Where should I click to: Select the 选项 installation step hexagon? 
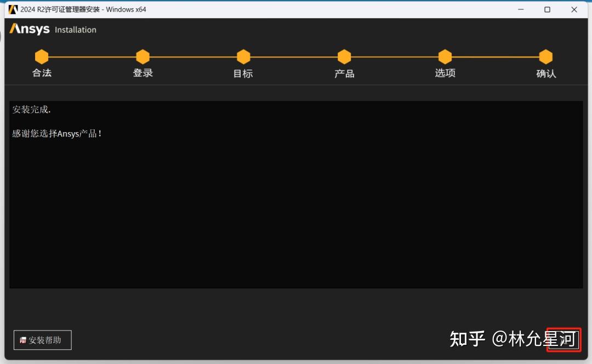[445, 56]
